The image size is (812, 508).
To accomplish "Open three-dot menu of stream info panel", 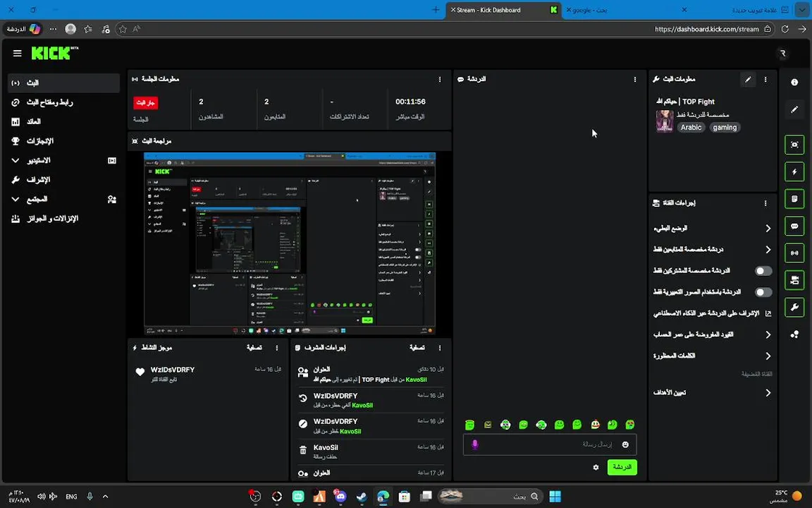I will pyautogui.click(x=765, y=79).
